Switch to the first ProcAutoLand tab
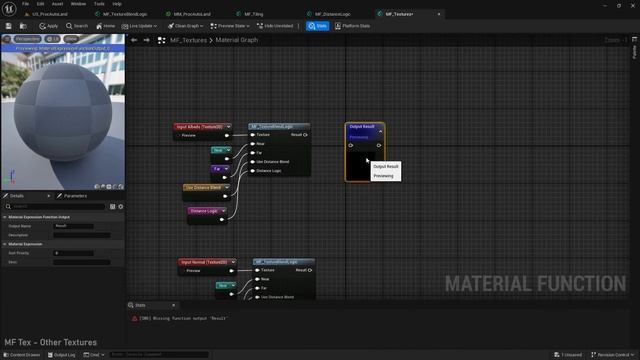 click(50, 14)
